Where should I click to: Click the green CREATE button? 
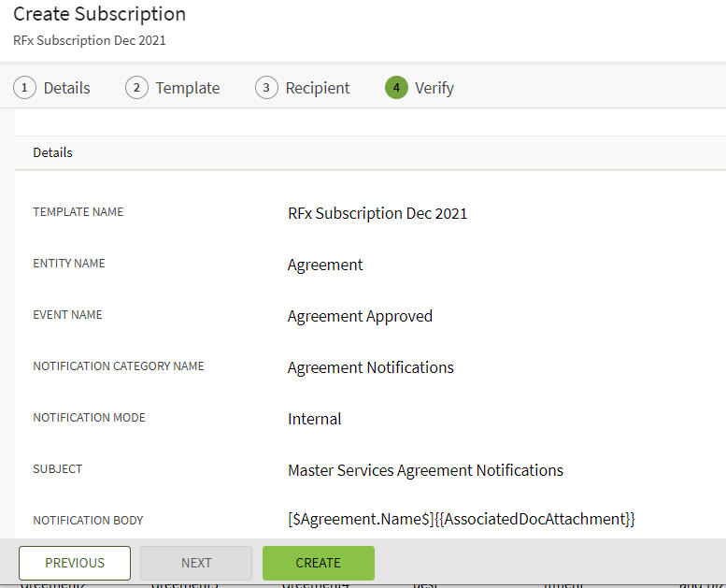pyautogui.click(x=318, y=563)
